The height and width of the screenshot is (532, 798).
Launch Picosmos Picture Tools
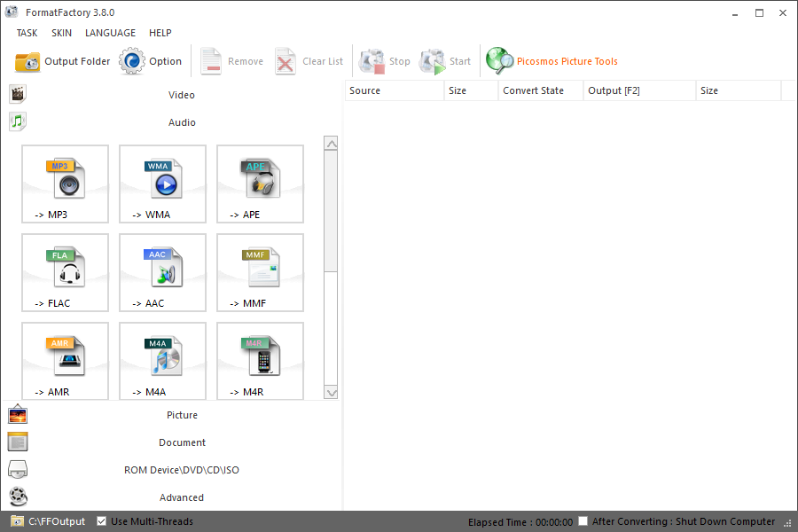coord(552,61)
